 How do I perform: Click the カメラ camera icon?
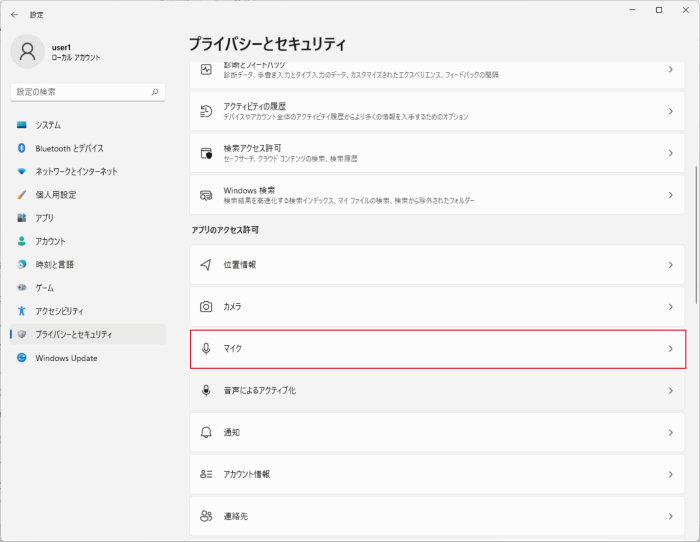point(206,307)
